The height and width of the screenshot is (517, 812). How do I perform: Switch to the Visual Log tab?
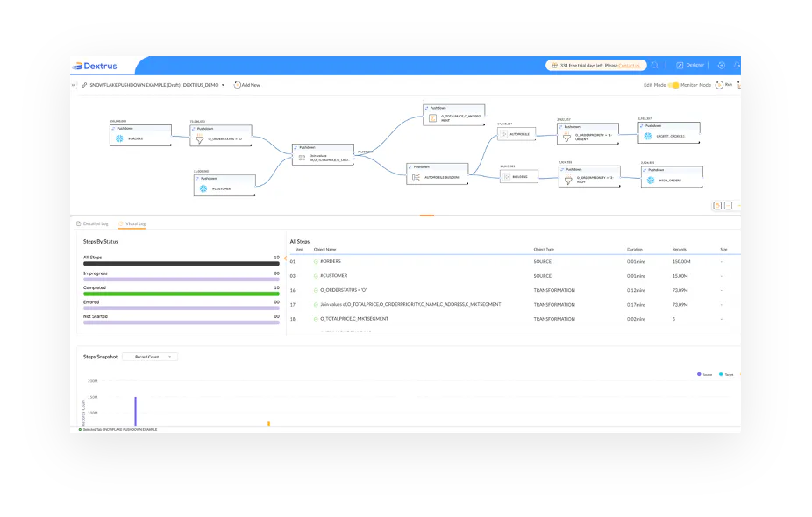pos(132,223)
